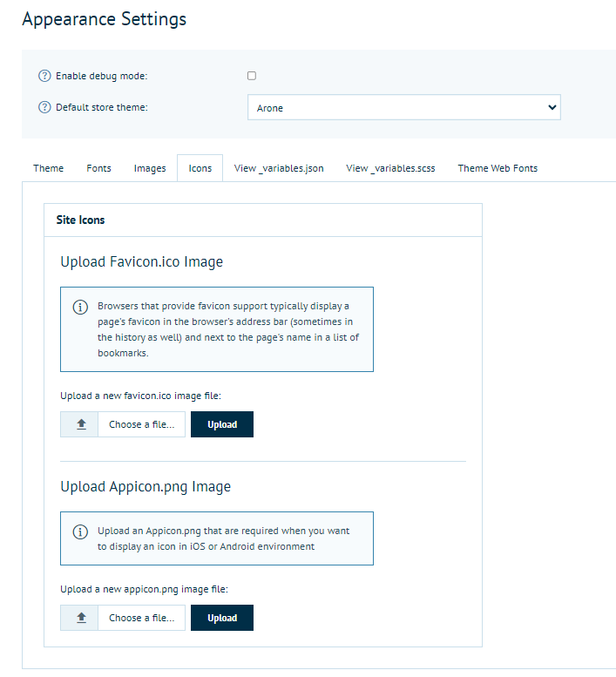
Task: Switch to Theme Web Fonts tab
Action: pyautogui.click(x=498, y=168)
